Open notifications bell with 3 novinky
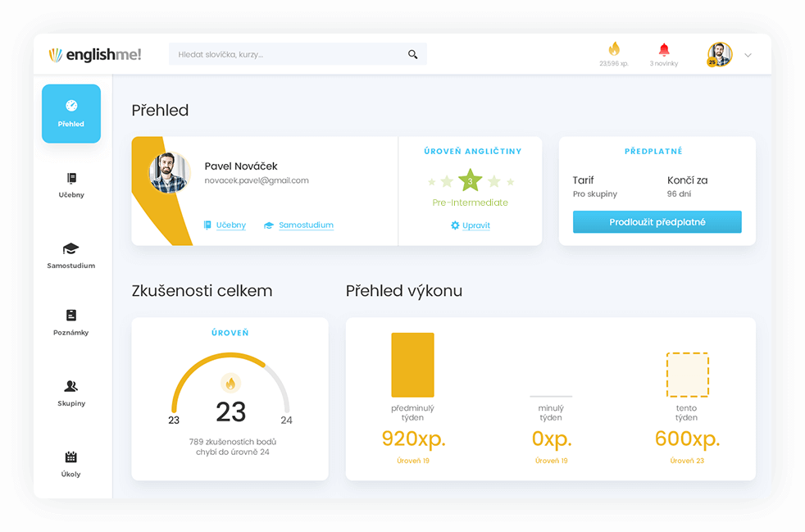Viewport: 805px width, 532px height. tap(664, 50)
